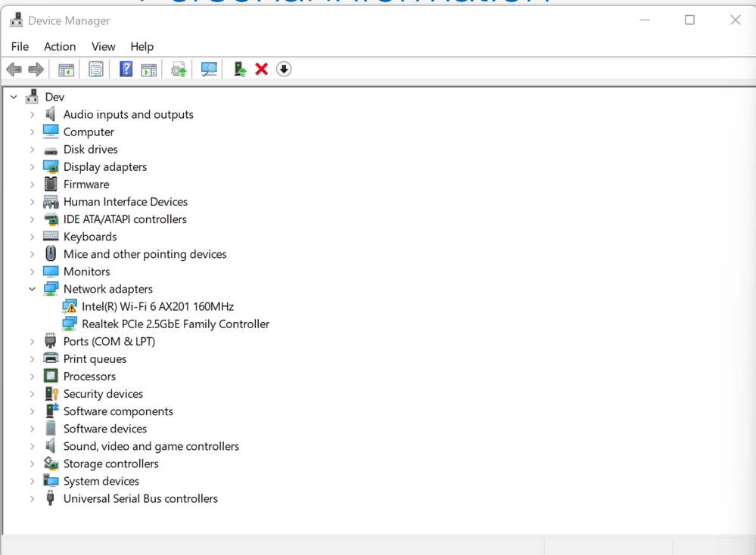Select "Realtek PCIe 2.5GbE Family Controller" device
Image resolution: width=756 pixels, height=555 pixels.
pyautogui.click(x=176, y=324)
